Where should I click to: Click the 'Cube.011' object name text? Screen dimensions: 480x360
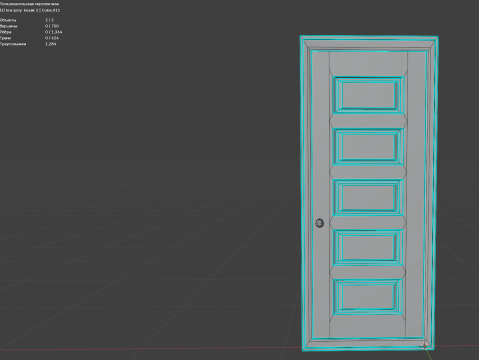tap(51, 10)
